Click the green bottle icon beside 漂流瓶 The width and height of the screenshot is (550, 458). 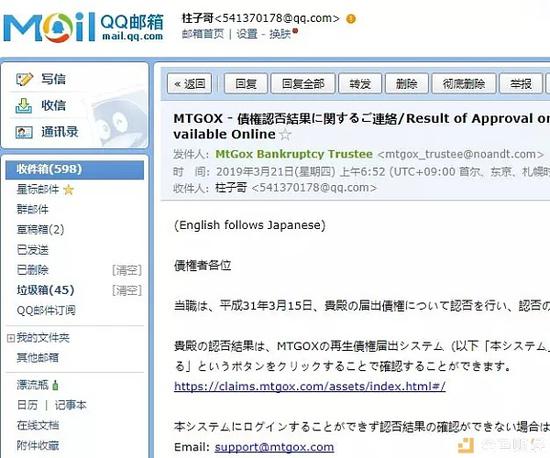[x=55, y=385]
